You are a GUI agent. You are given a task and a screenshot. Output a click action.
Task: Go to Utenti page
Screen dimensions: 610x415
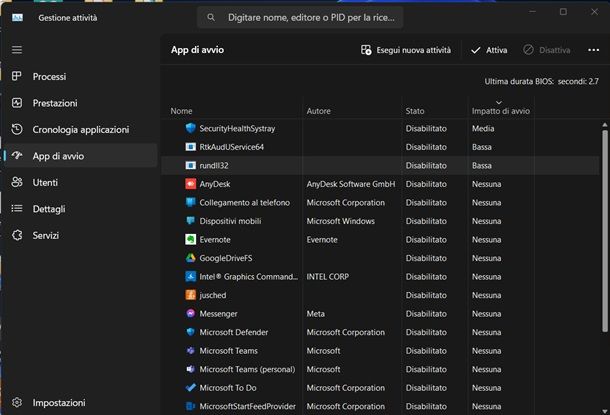click(81, 182)
